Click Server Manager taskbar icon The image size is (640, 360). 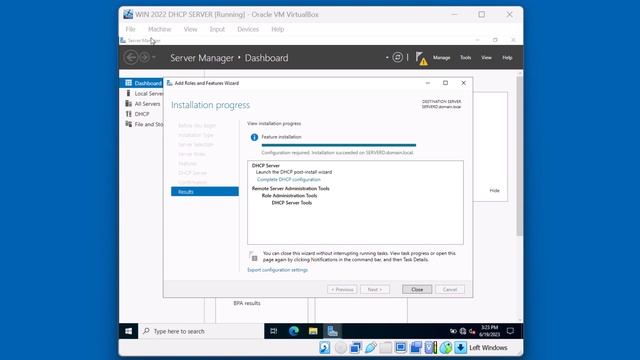[333, 331]
